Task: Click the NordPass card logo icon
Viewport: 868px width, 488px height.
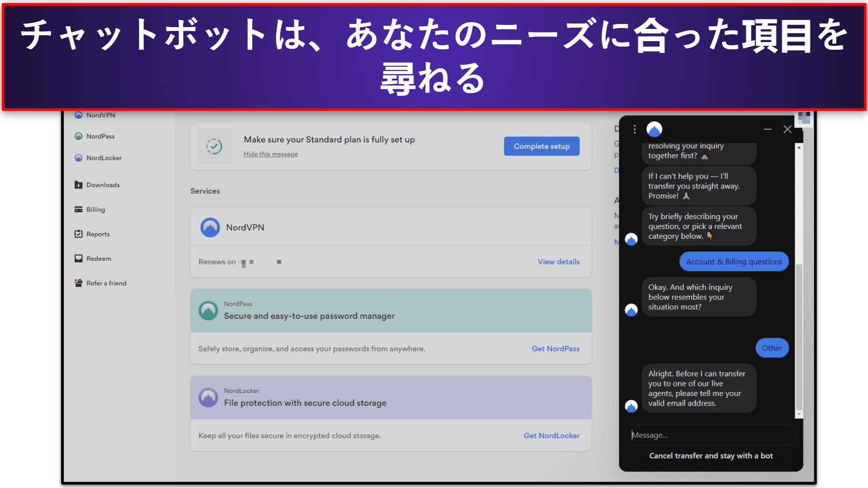Action: pyautogui.click(x=208, y=311)
